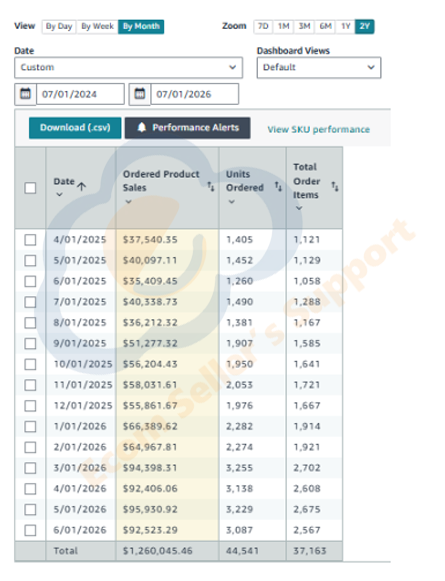Check the row for 4/01/2025
445x581 pixels.
pos(30,240)
